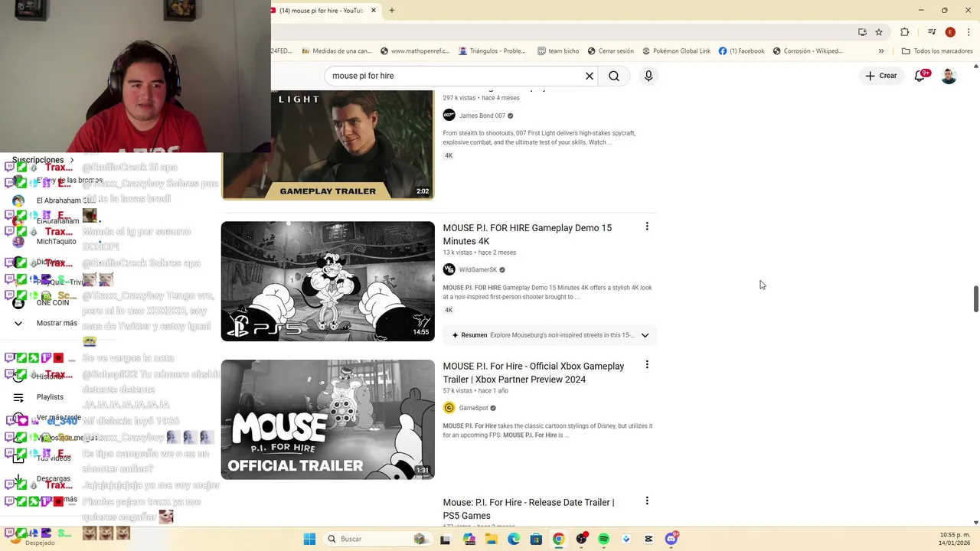
Task: Open the James Bond 007 channel avatar
Action: pyautogui.click(x=449, y=116)
